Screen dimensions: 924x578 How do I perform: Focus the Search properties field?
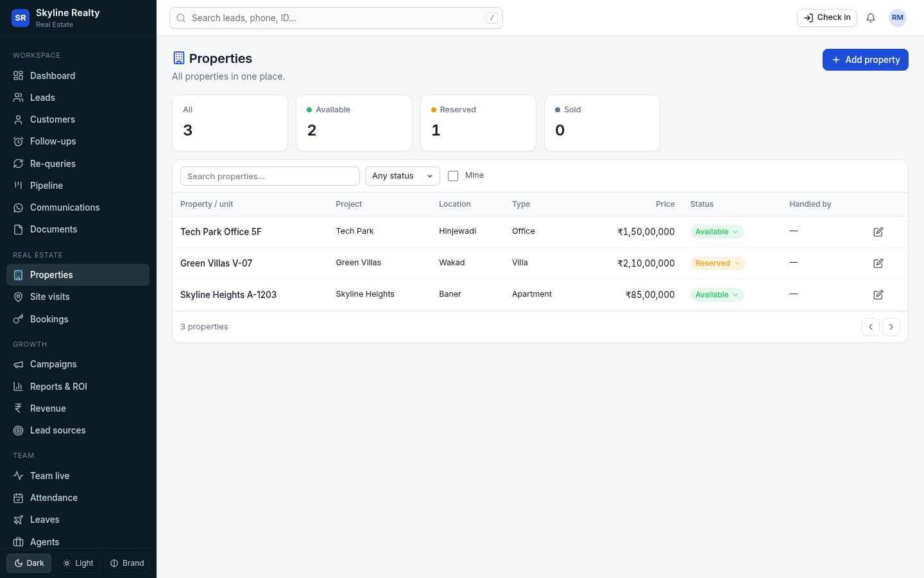pyautogui.click(x=270, y=176)
